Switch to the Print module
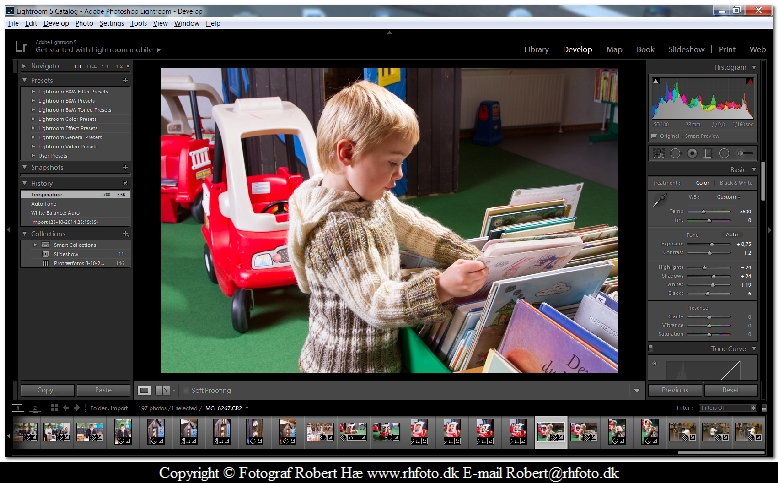 tap(727, 49)
